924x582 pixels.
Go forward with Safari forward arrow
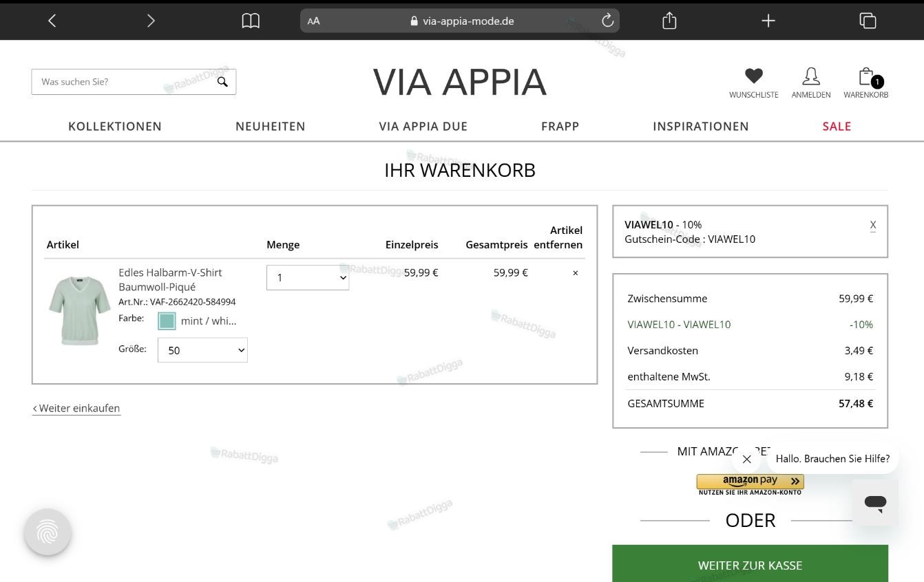[x=151, y=21]
